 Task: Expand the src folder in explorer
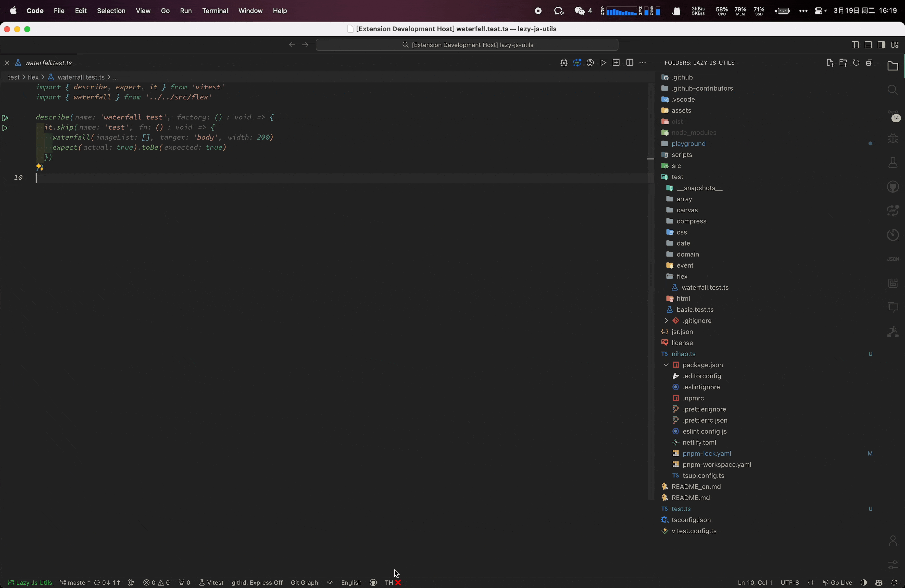[x=676, y=166]
